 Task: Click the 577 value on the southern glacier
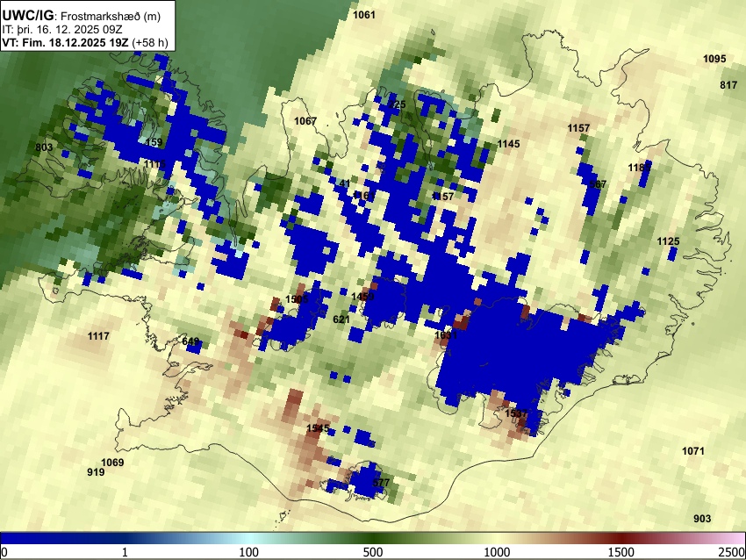coord(381,483)
